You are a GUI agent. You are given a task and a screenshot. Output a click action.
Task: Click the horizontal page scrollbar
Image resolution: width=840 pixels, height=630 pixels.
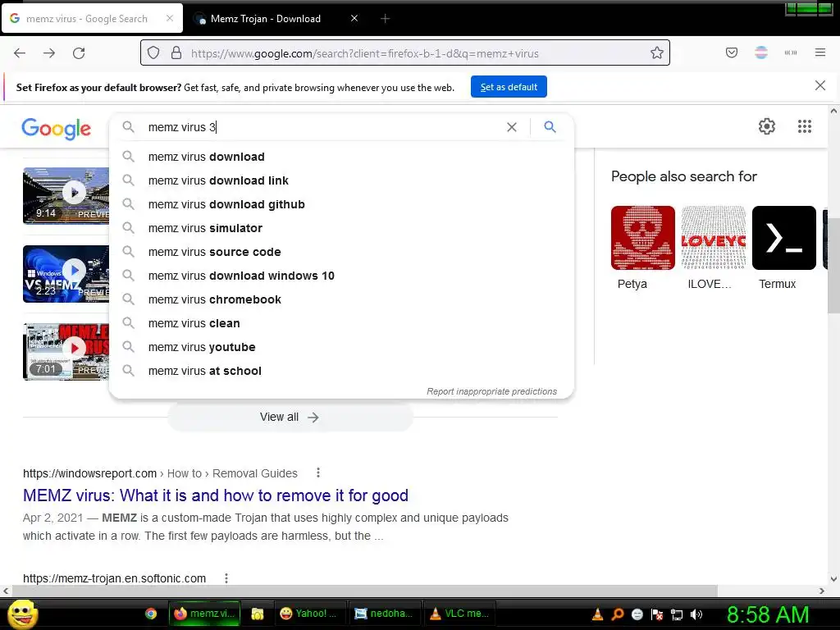point(364,591)
